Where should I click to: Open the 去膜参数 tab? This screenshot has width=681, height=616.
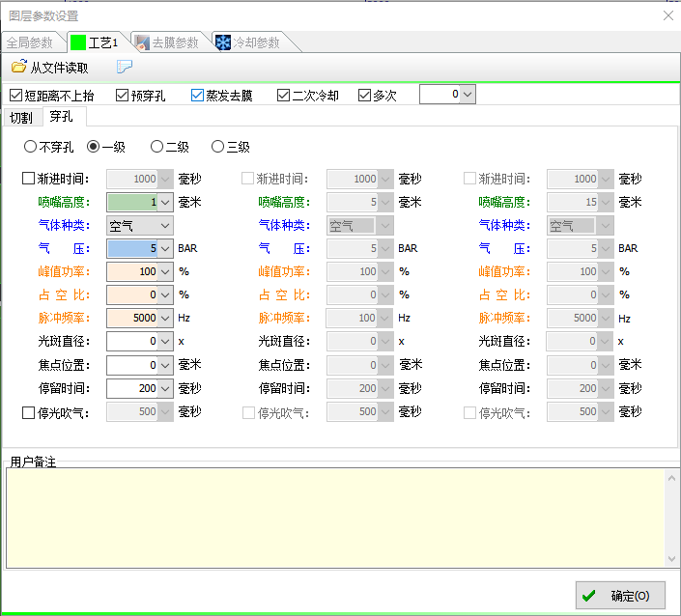coord(175,42)
